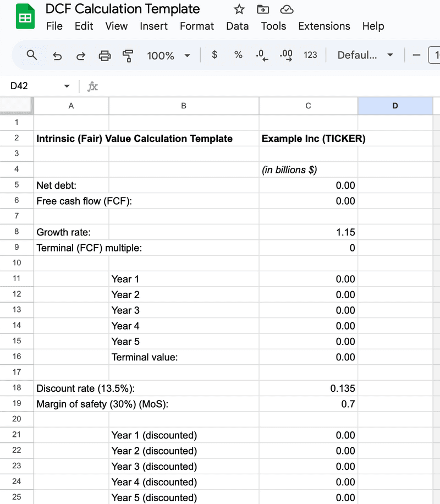Star this DCF Calculation Template document

pos(239,9)
